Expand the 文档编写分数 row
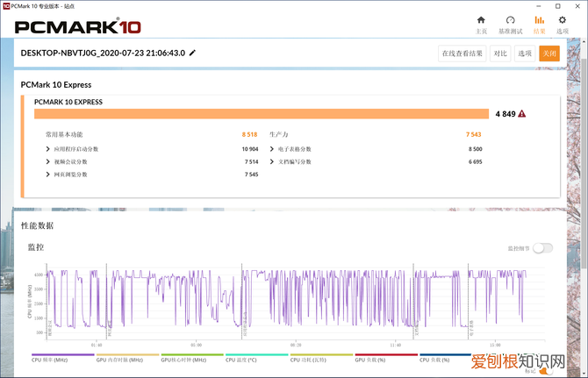The width and height of the screenshot is (588, 378). tap(272, 161)
